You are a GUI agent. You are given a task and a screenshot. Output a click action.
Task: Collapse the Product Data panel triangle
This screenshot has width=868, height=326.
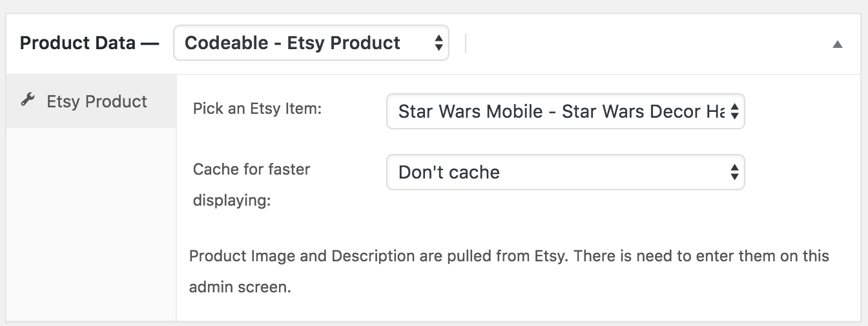click(838, 44)
